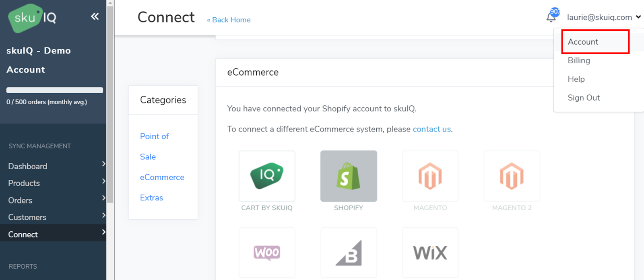Click the skuIQ logo in sidebar
Image resolution: width=644 pixels, height=280 pixels.
point(32,18)
